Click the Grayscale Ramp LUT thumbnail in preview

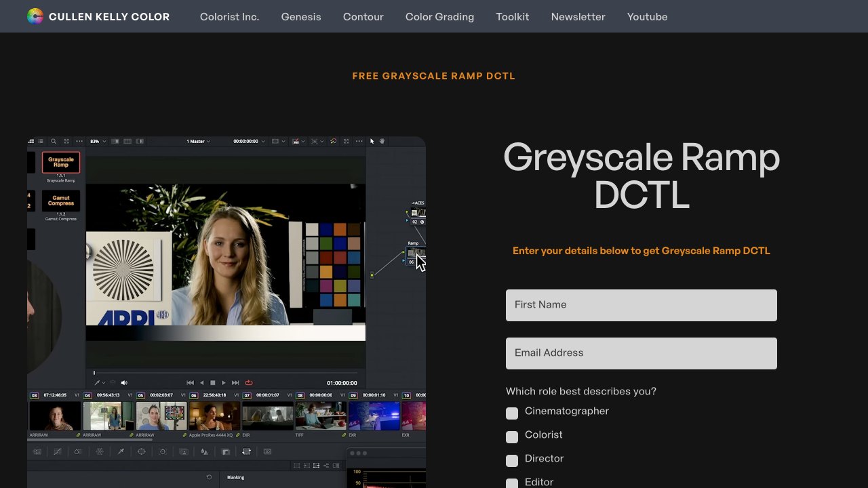61,163
